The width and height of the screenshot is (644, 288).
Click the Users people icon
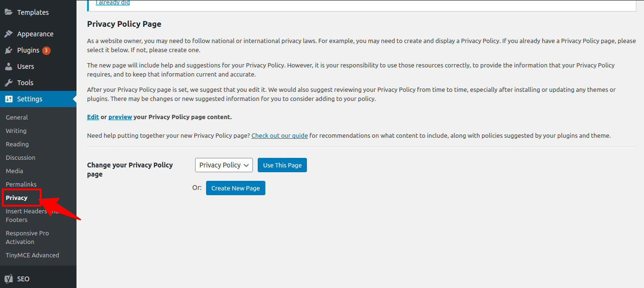[9, 66]
